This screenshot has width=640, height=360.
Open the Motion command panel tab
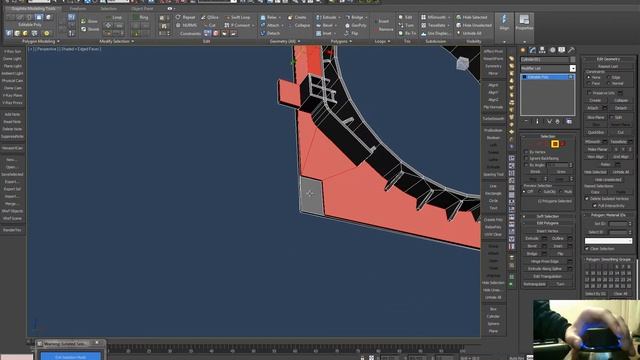coord(552,50)
